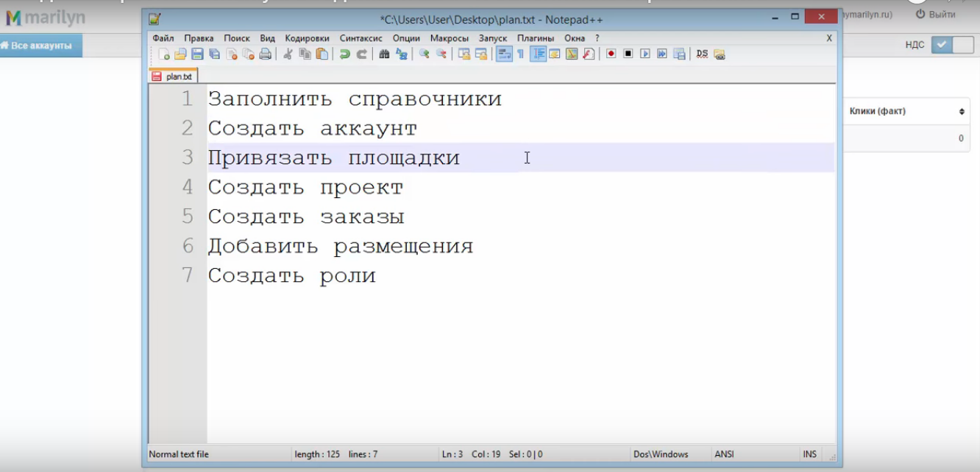Open Find with the binoculars icon
The width and height of the screenshot is (980, 472).
coord(383,53)
